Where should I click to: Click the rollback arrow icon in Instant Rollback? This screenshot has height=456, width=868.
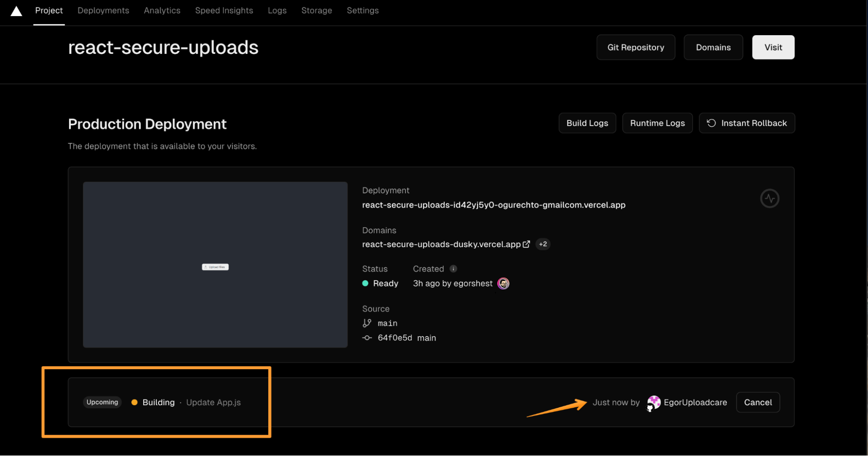pos(711,123)
